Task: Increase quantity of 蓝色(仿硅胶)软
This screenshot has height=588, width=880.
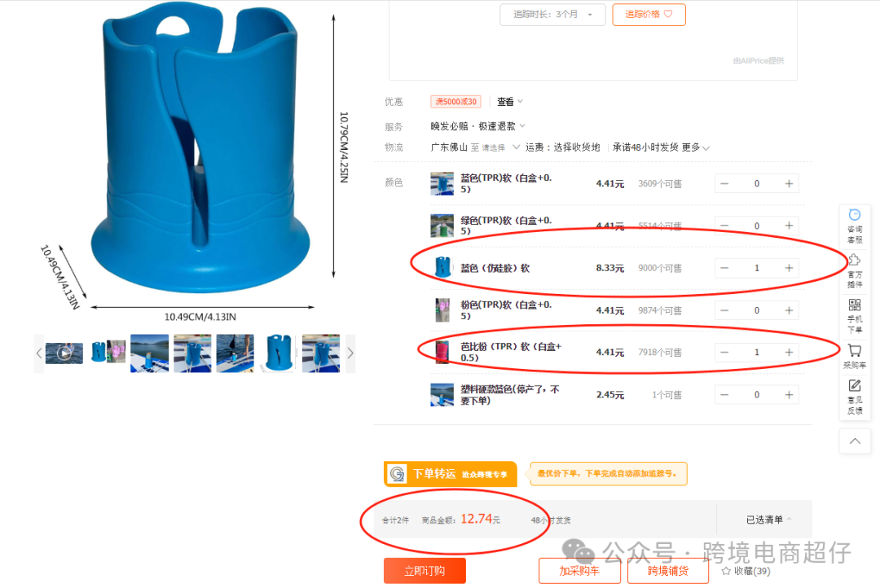Action: [789, 268]
